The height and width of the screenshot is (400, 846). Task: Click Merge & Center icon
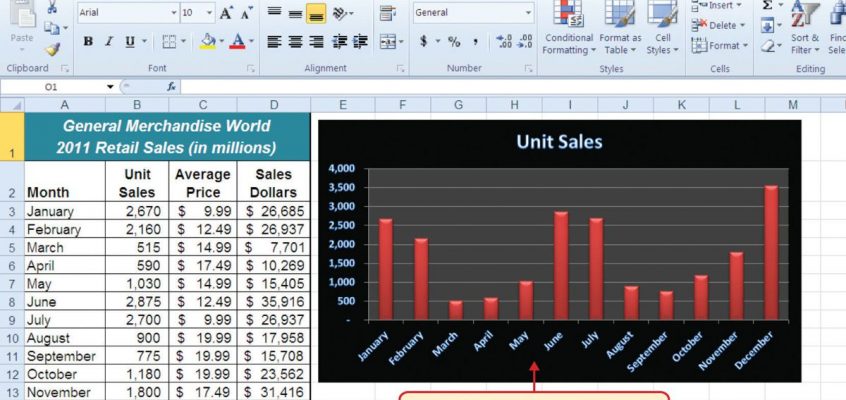[387, 42]
